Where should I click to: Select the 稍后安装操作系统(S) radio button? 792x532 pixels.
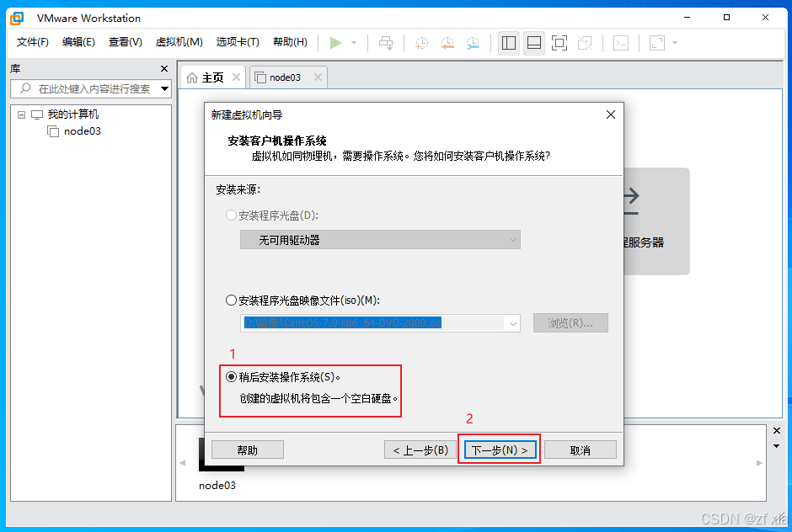pos(231,376)
